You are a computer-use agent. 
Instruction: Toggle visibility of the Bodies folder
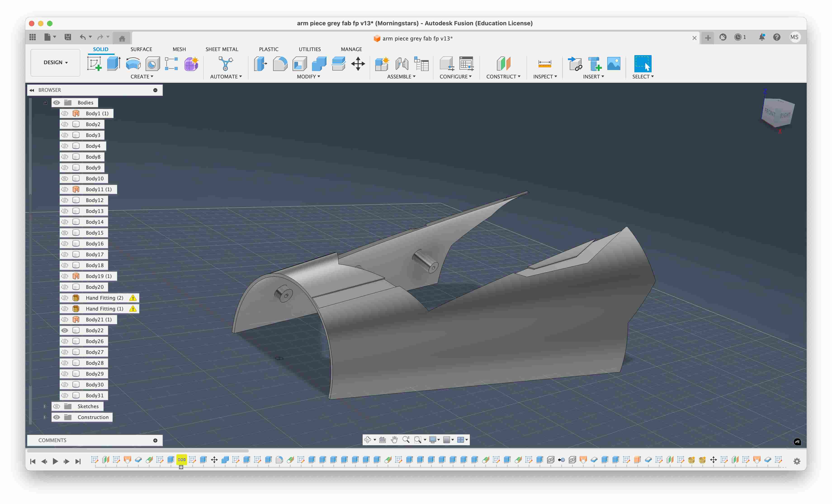(x=56, y=103)
